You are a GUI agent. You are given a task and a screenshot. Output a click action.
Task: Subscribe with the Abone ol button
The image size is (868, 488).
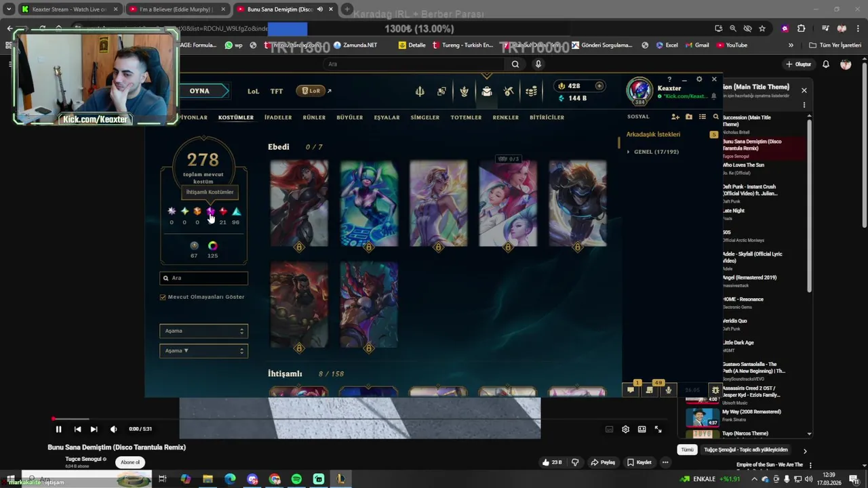[x=130, y=462]
